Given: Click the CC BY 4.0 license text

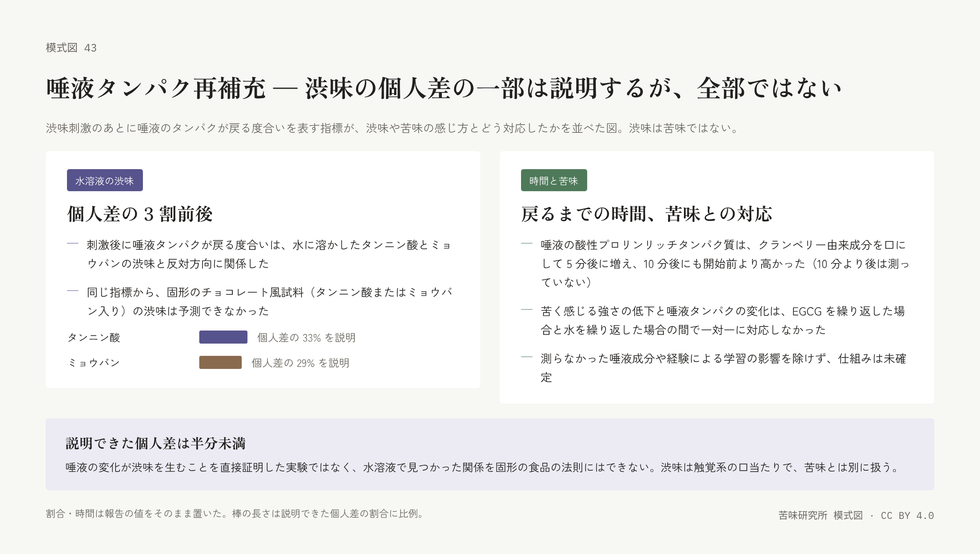Looking at the screenshot, I should pyautogui.click(x=907, y=516).
